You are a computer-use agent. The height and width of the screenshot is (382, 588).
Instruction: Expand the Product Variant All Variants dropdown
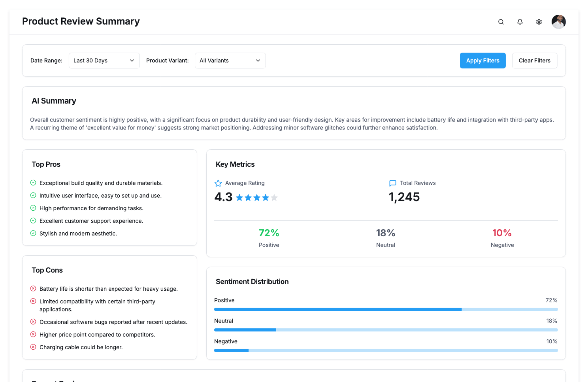[x=230, y=61]
